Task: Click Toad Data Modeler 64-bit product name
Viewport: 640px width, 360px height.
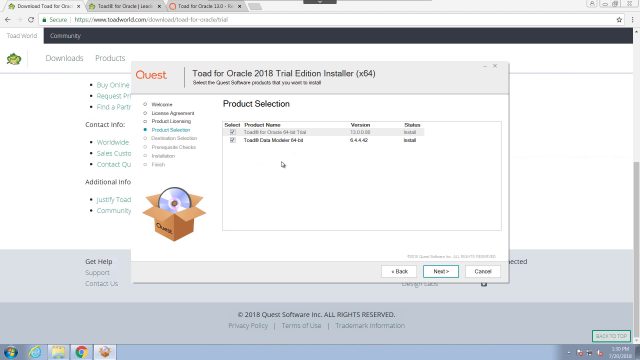Action: 273,140
